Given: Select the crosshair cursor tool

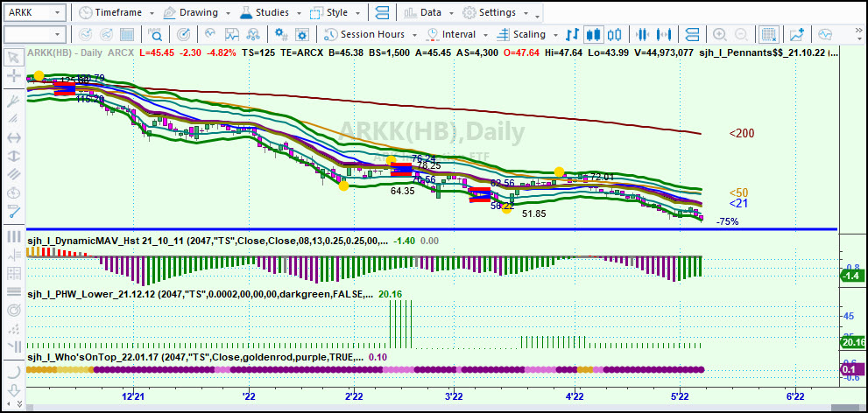Looking at the screenshot, I should pyautogui.click(x=14, y=76).
